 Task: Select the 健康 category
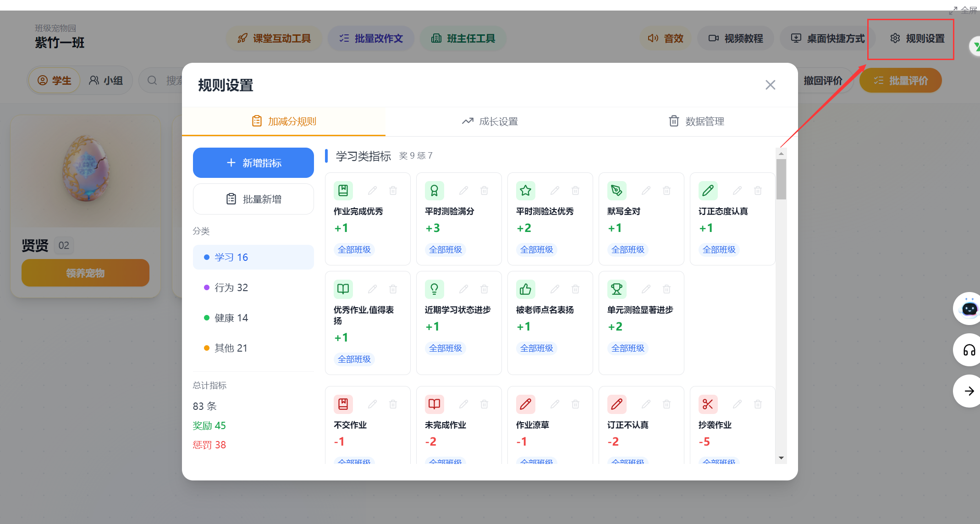pyautogui.click(x=231, y=317)
